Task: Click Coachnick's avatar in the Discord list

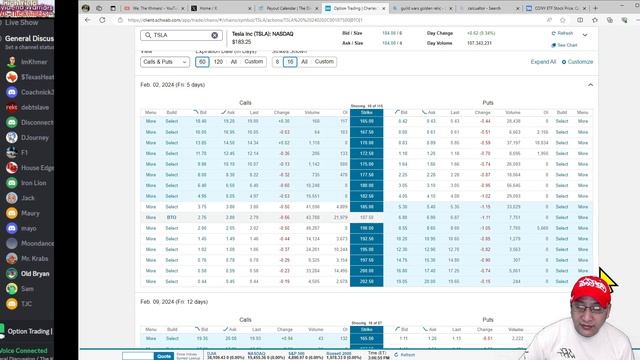Action: click(12, 92)
